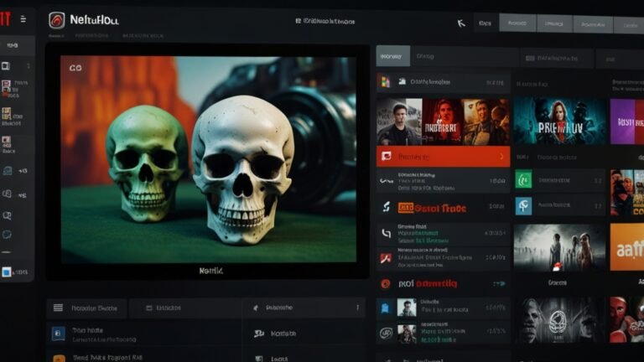This screenshot has height=362, width=644.
Task: Select the second tab in the top-right tab strip
Action: [x=517, y=23]
